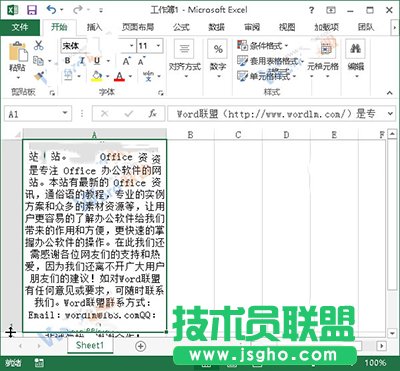This screenshot has width=400, height=371.
Task: Expand the Borders dropdown arrow
Action: click(x=79, y=76)
